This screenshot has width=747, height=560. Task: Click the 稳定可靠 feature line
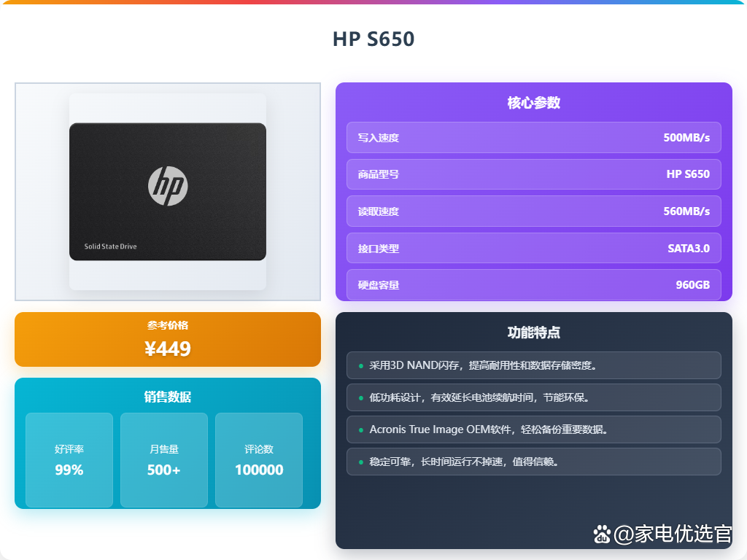click(534, 462)
